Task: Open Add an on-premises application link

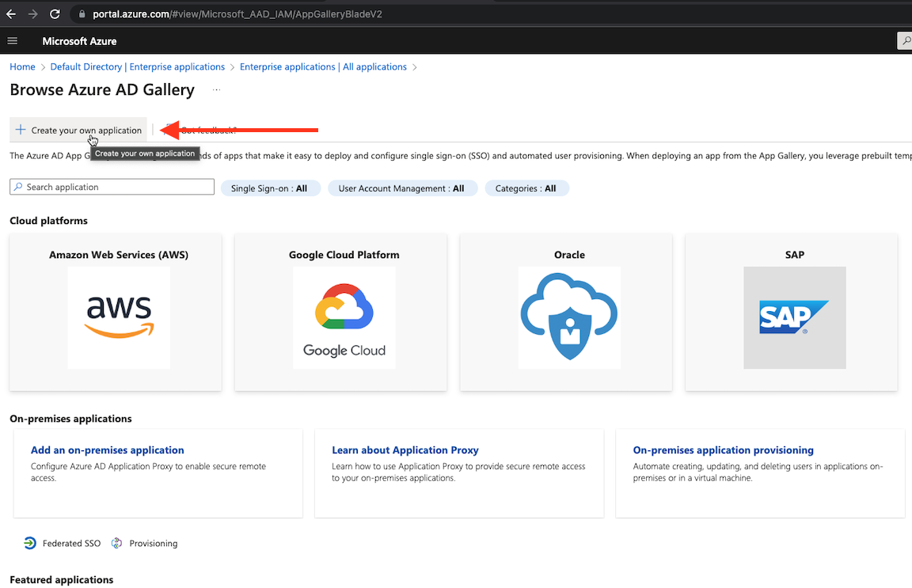Action: [108, 450]
